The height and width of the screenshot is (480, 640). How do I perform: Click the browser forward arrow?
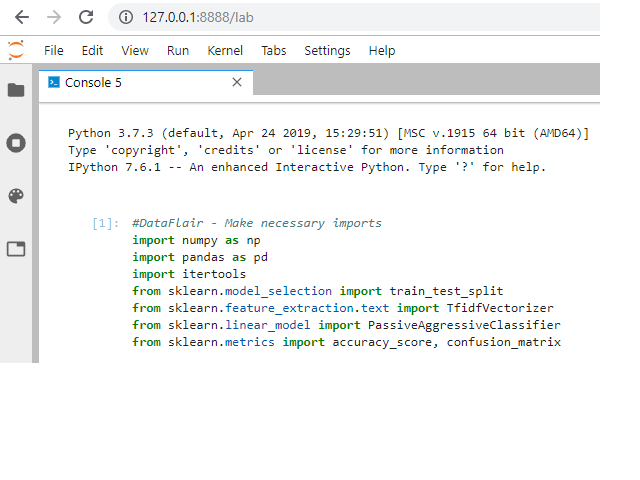pos(54,17)
